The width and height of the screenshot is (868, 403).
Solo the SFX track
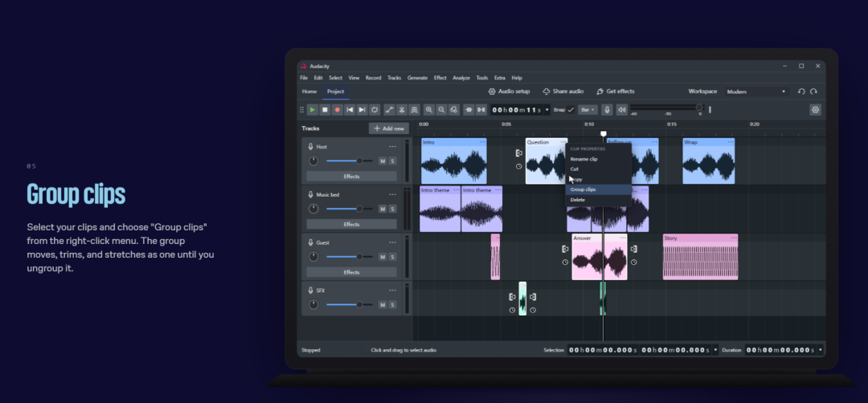click(x=392, y=305)
